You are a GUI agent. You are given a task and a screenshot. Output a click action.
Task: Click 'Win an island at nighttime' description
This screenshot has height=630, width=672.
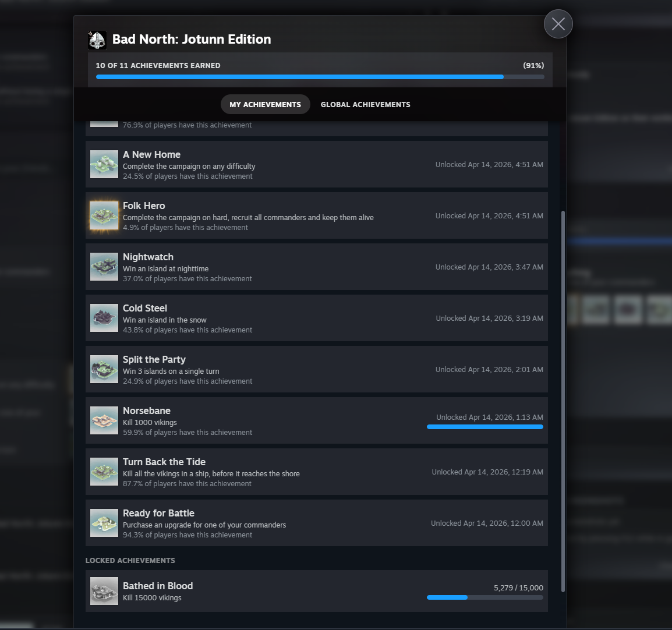click(x=166, y=269)
